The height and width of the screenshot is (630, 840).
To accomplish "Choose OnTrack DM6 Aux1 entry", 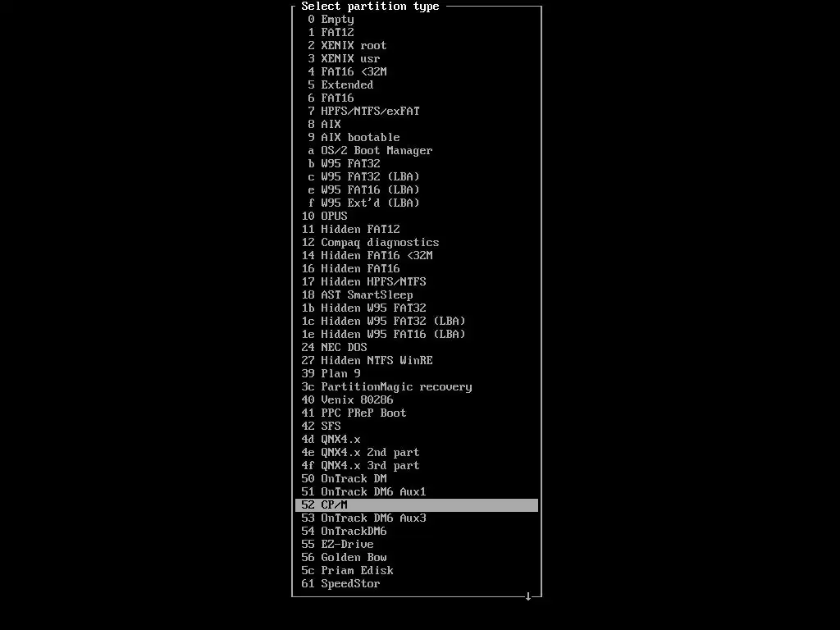I will (x=416, y=492).
